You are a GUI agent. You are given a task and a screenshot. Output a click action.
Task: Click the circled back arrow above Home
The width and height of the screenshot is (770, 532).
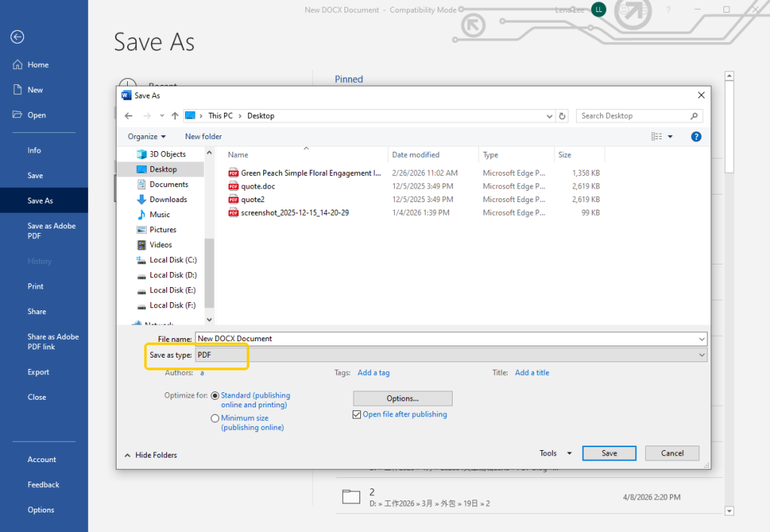[17, 36]
